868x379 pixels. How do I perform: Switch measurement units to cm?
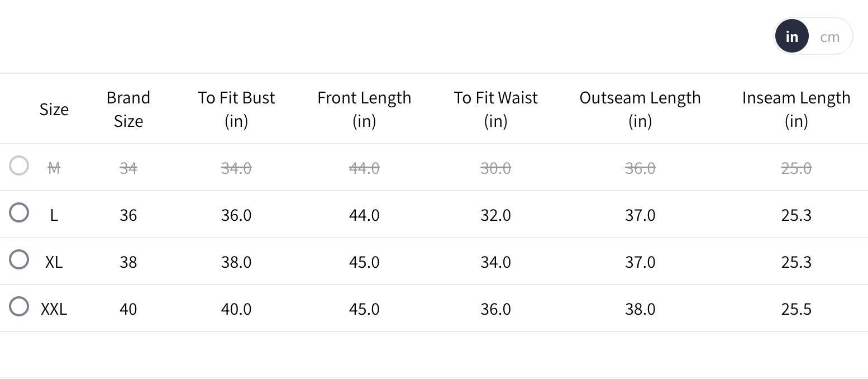829,37
